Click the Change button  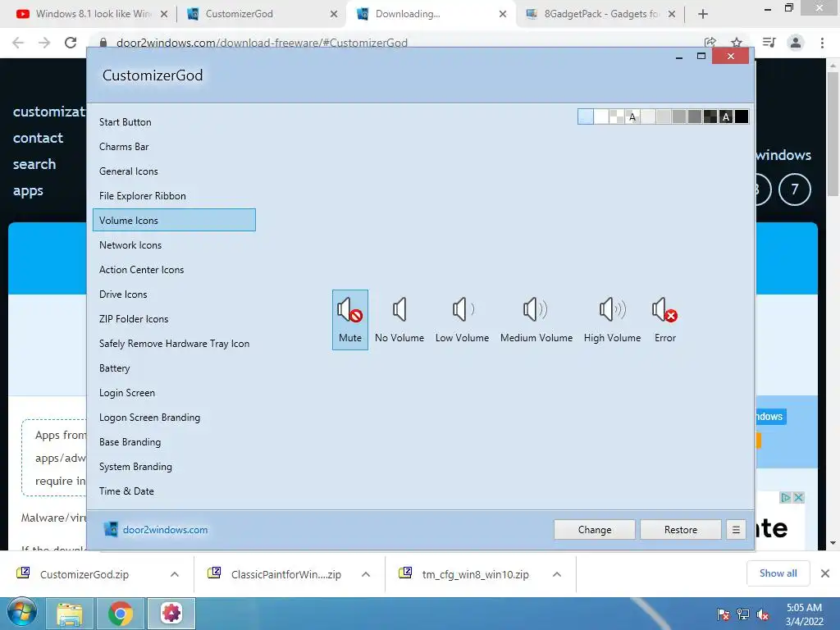coord(595,530)
